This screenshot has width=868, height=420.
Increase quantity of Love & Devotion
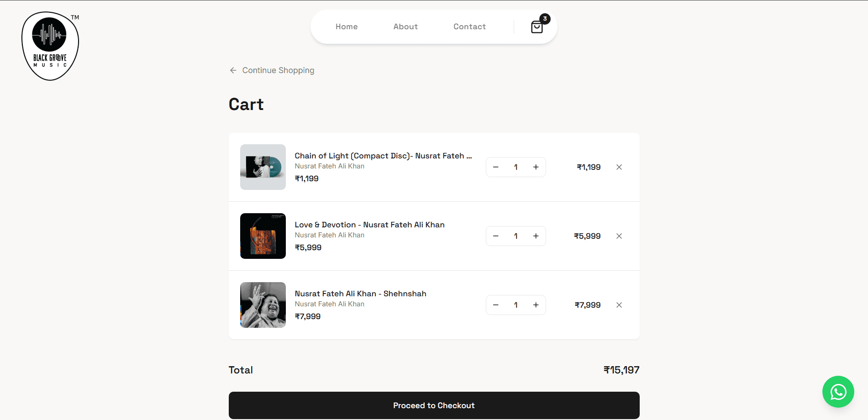tap(536, 236)
